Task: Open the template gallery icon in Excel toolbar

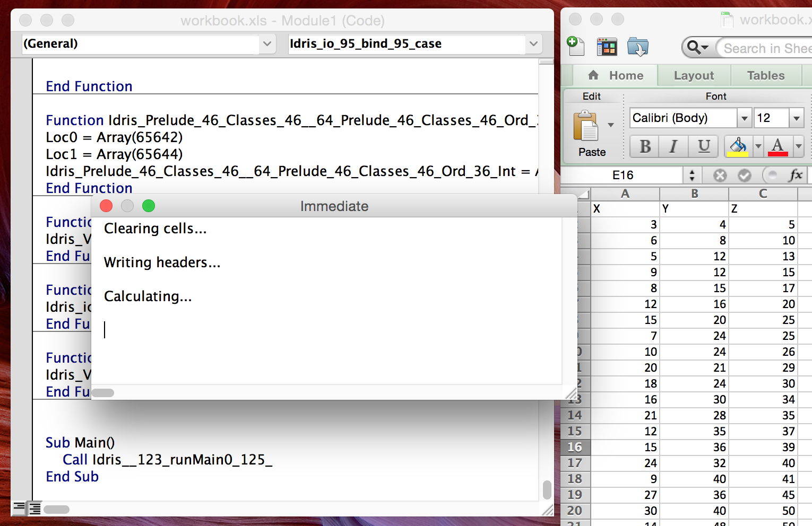Action: pos(607,47)
